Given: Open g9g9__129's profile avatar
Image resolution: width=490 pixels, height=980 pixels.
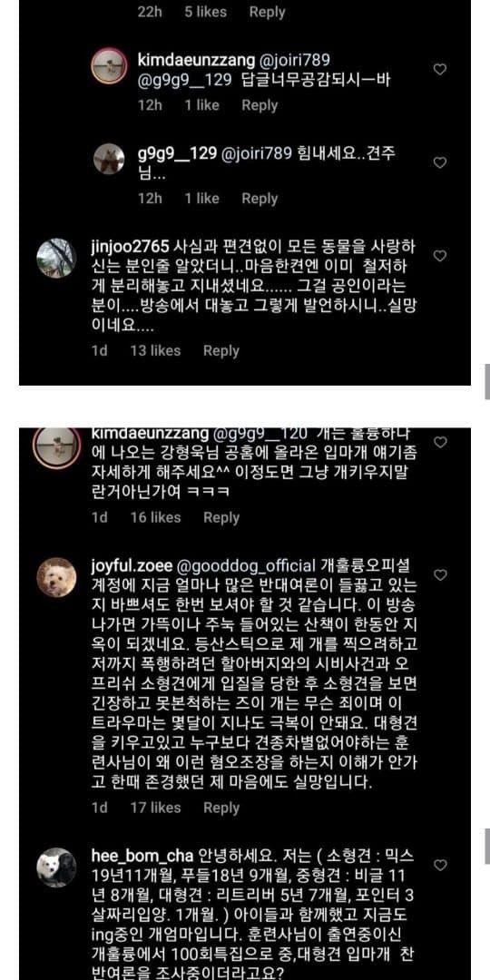Looking at the screenshot, I should [x=109, y=159].
